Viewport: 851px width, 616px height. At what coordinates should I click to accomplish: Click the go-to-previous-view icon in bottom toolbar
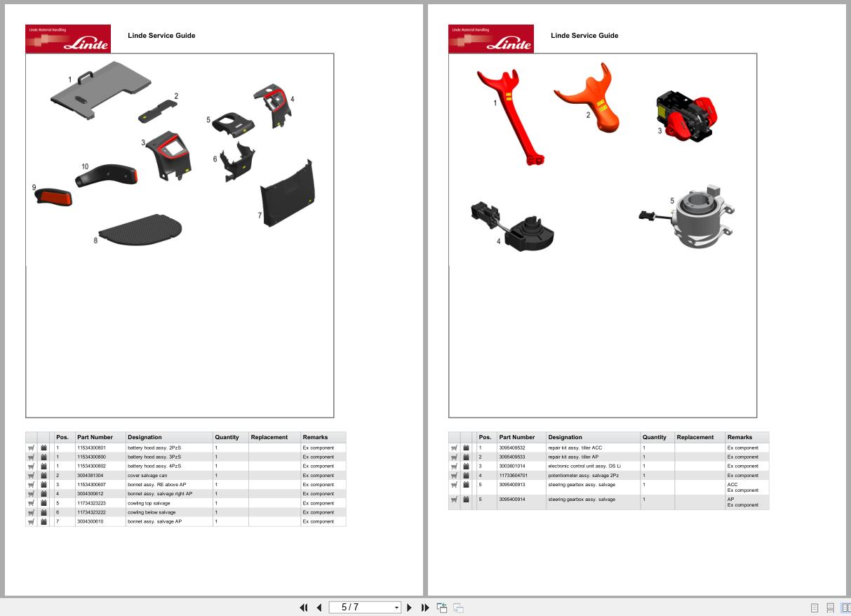(x=442, y=608)
